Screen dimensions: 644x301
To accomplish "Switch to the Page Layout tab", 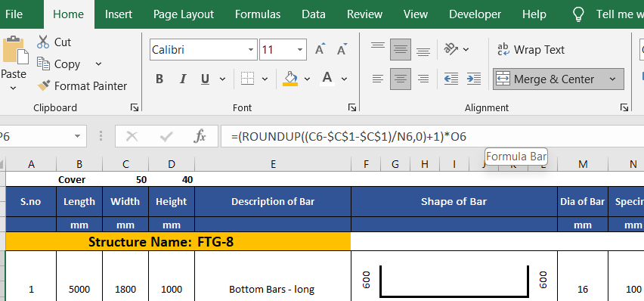I will (184, 14).
